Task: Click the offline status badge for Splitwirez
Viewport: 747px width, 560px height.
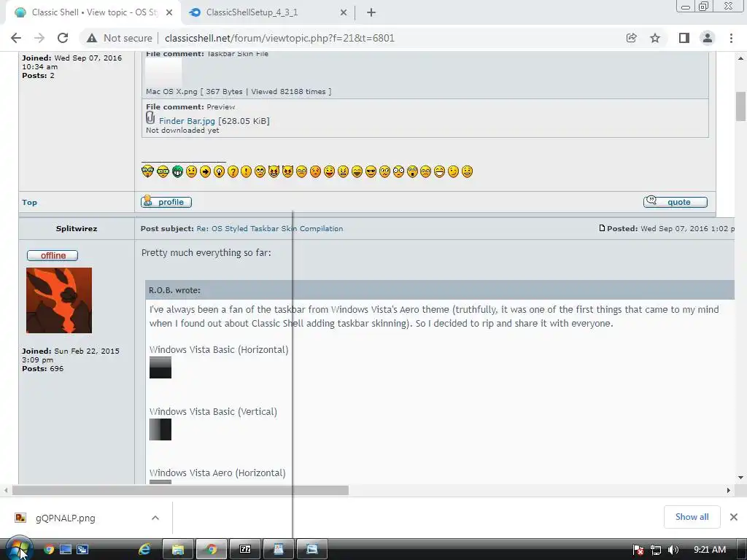Action: 53,256
